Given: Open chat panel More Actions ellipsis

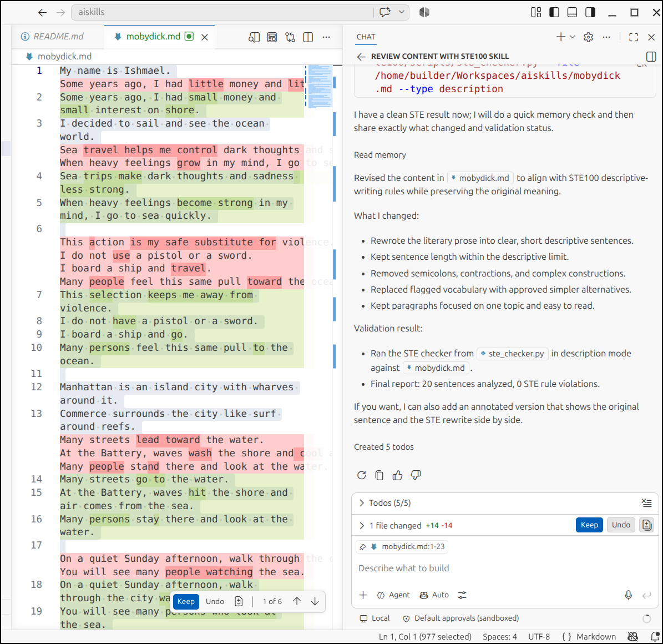Looking at the screenshot, I should [606, 37].
